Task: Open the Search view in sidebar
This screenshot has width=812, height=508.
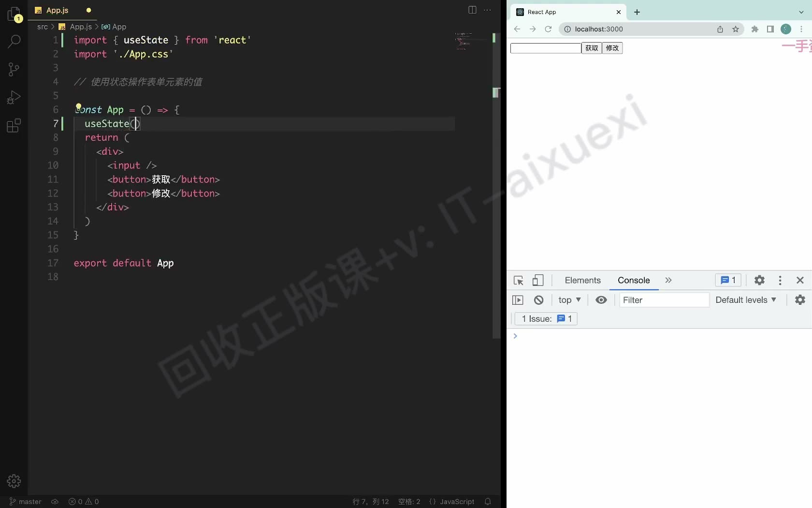Action: pyautogui.click(x=14, y=42)
